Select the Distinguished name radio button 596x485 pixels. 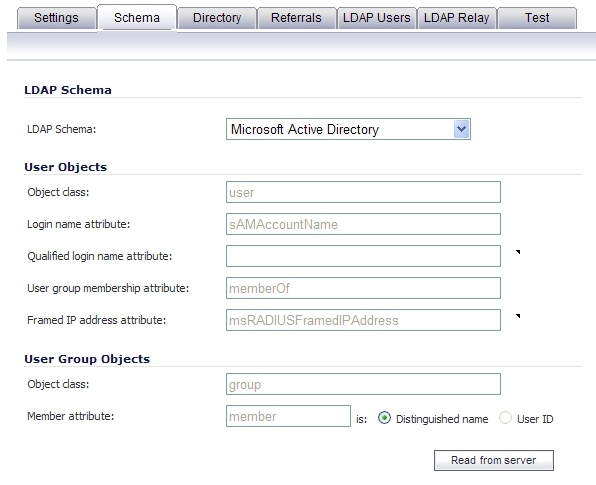pyautogui.click(x=384, y=418)
